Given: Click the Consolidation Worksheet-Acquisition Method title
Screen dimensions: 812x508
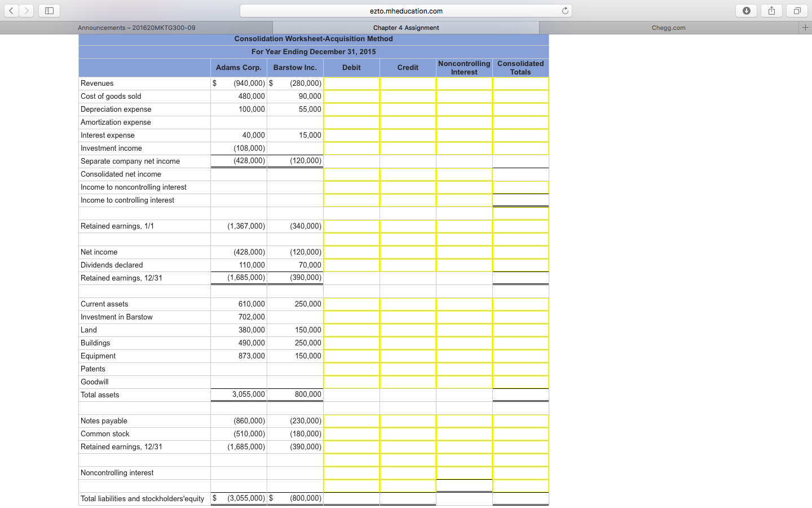Looking at the screenshot, I should (314, 39).
